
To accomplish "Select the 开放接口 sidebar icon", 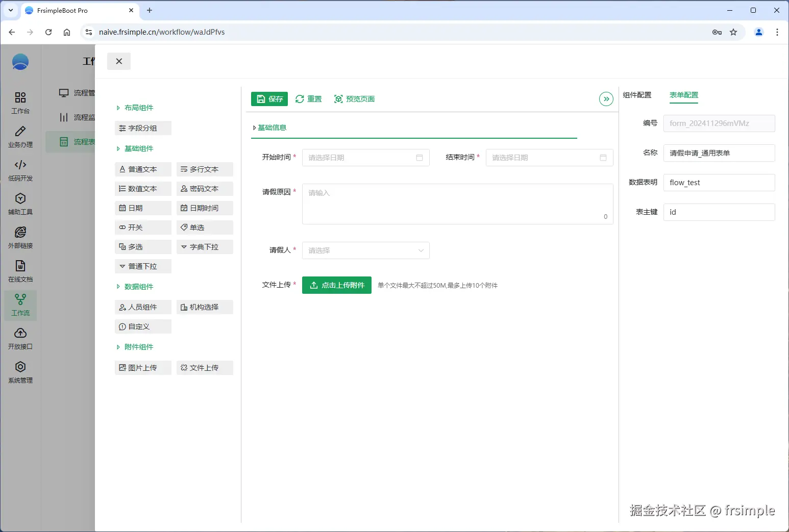I will click(20, 338).
